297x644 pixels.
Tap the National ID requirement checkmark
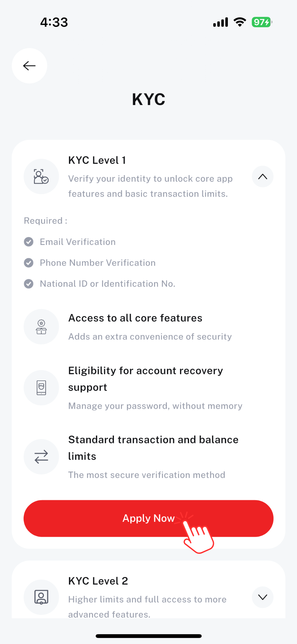29,284
